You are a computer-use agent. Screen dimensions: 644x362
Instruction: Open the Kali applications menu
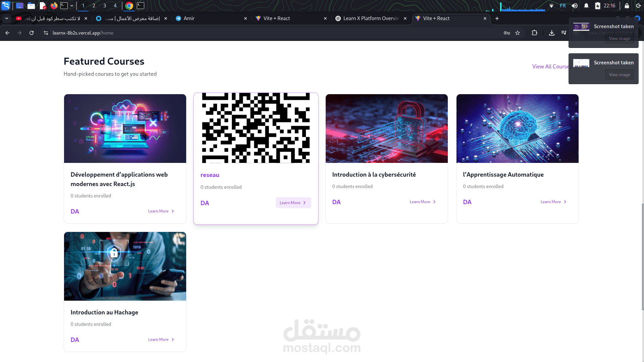[6, 6]
